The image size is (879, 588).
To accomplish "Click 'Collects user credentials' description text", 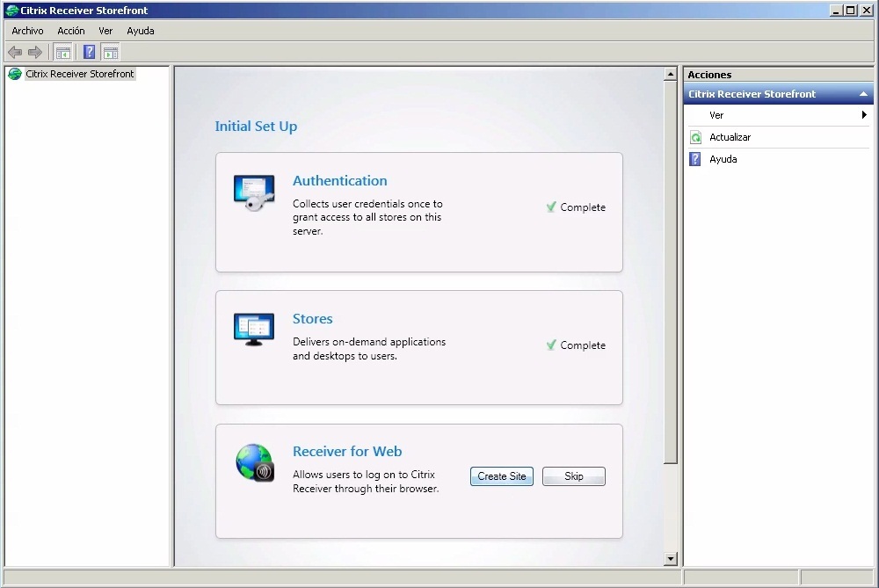I will coord(367,217).
